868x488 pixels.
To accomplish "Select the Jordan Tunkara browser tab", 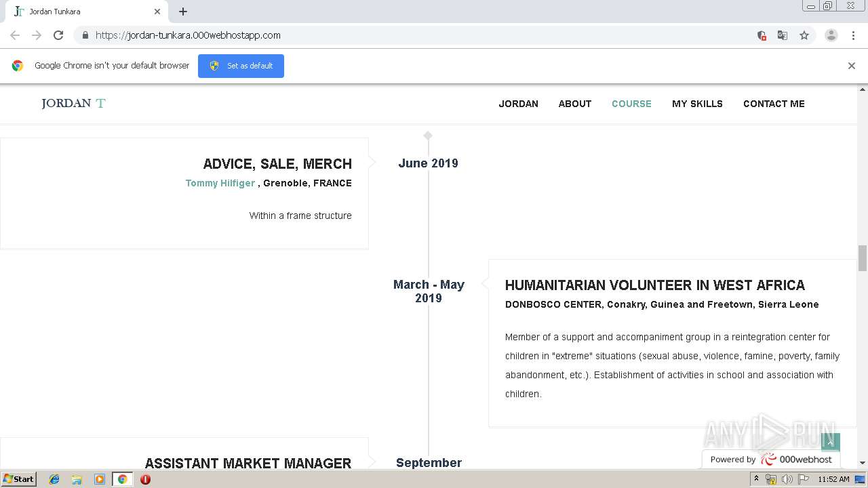I will coord(87,12).
